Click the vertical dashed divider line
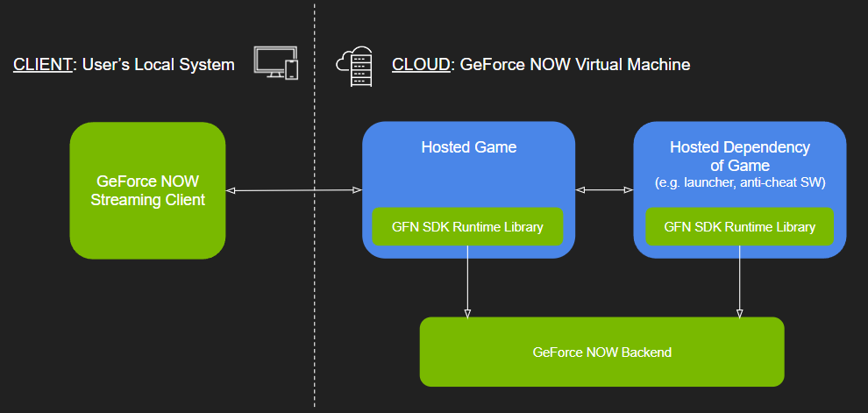Screen dimensions: 868x413 [x=315, y=263]
